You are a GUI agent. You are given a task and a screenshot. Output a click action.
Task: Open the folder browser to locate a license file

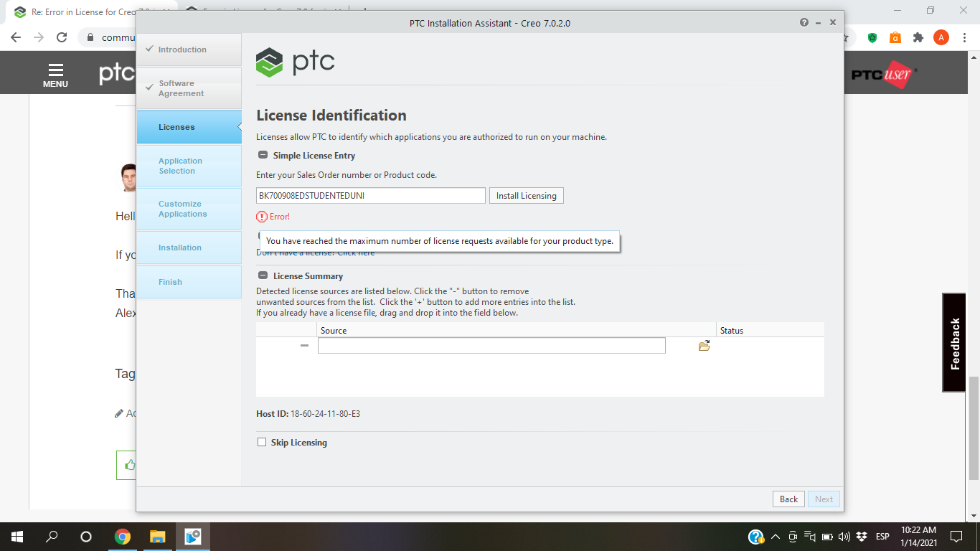(x=704, y=345)
